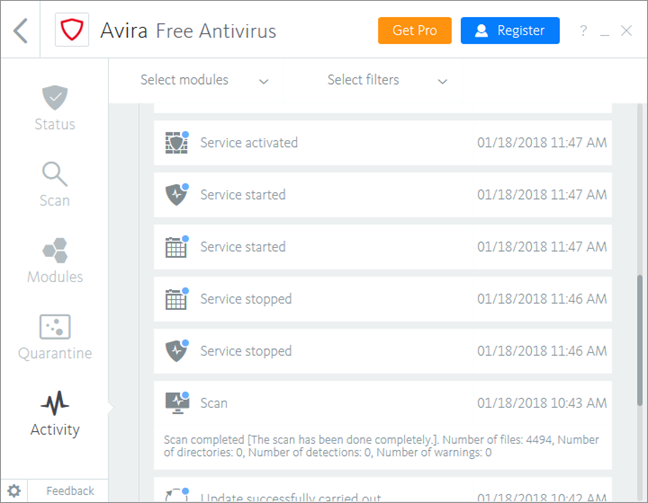Go back using the left arrow
Viewport: 648px width, 503px height.
[x=20, y=30]
